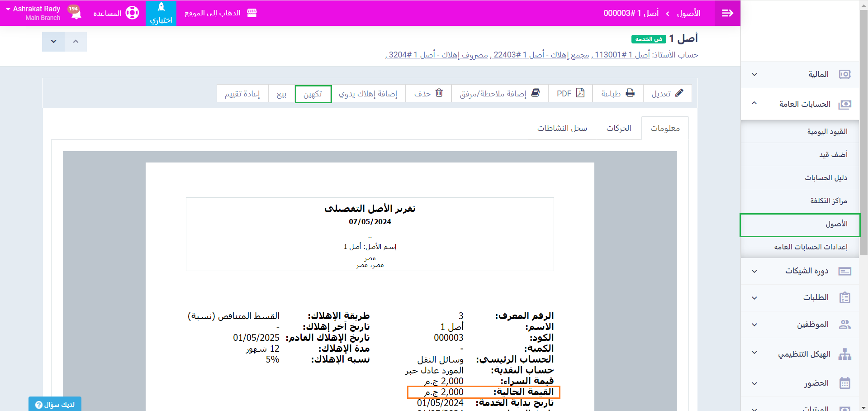Switch to the Transactions (الحركات) tab
The width and height of the screenshot is (868, 411).
click(618, 129)
